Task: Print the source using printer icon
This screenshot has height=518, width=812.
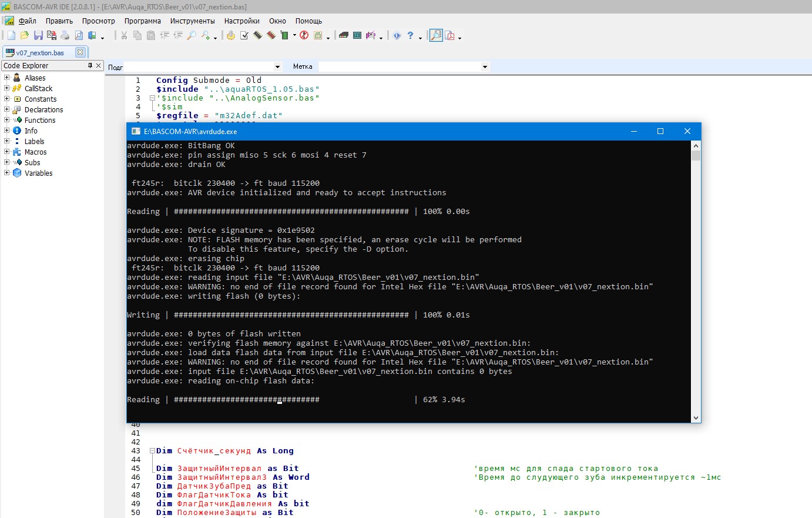Action: pyautogui.click(x=65, y=35)
